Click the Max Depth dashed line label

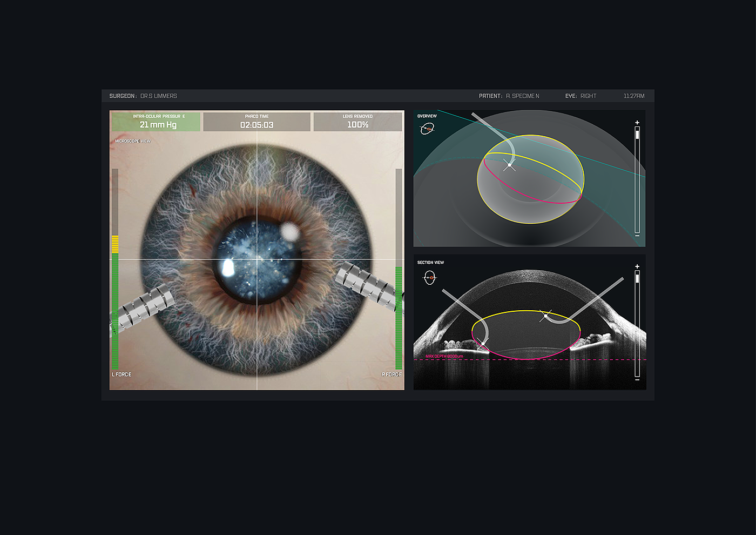click(444, 356)
